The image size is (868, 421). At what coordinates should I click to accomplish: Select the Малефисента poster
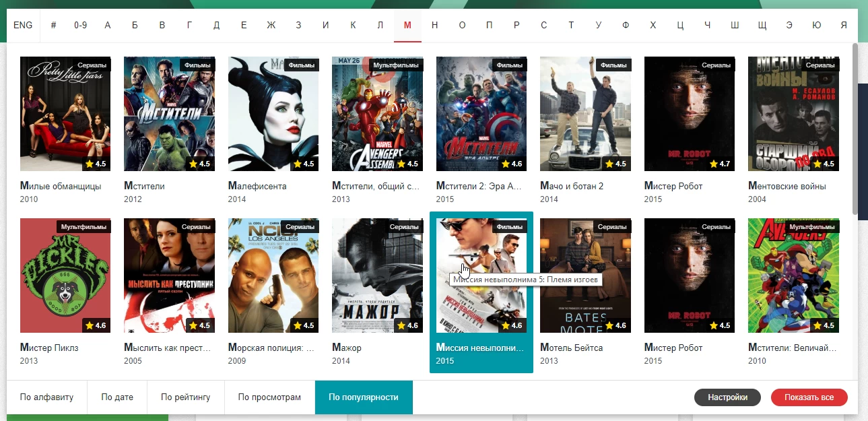[273, 114]
